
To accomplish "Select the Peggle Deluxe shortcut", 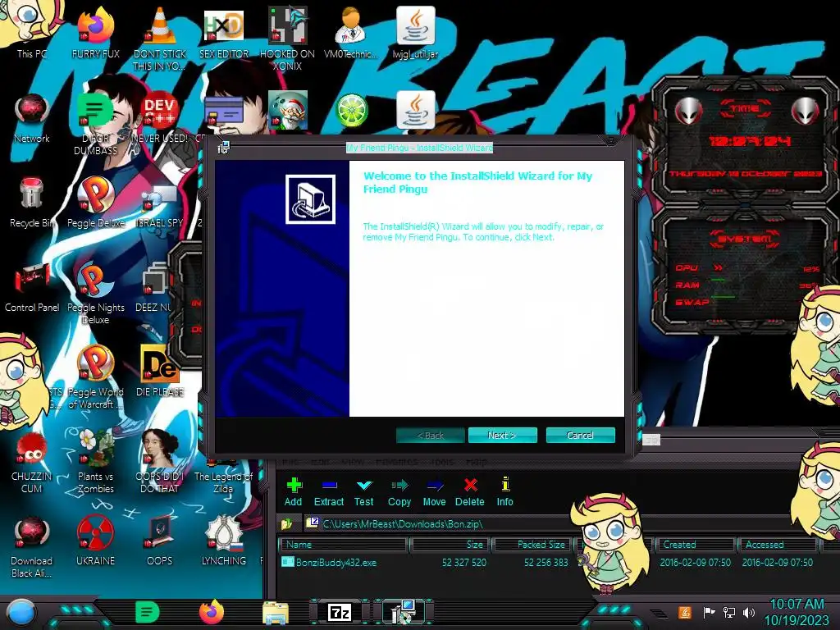I will pyautogui.click(x=96, y=203).
